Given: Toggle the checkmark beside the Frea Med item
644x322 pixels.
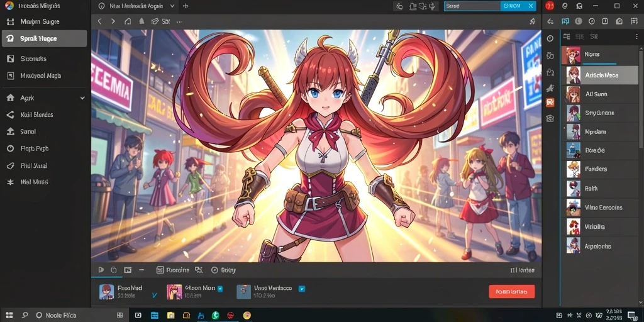Looking at the screenshot, I should click(155, 295).
